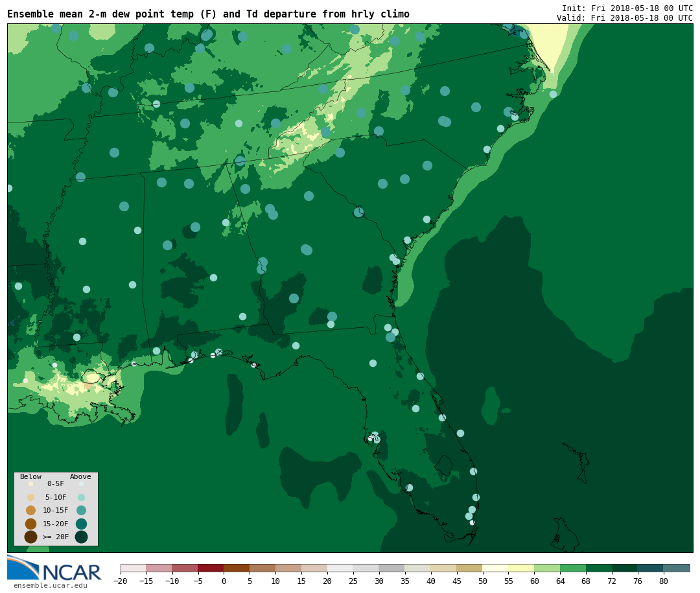The height and width of the screenshot is (593, 700).
Task: Click the pink colorbar segment between -15 and -10
Action: pos(159,568)
